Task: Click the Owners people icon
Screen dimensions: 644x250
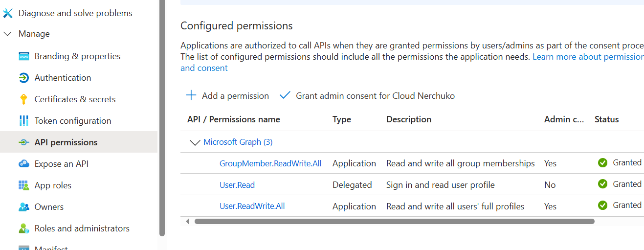Action: click(x=23, y=207)
